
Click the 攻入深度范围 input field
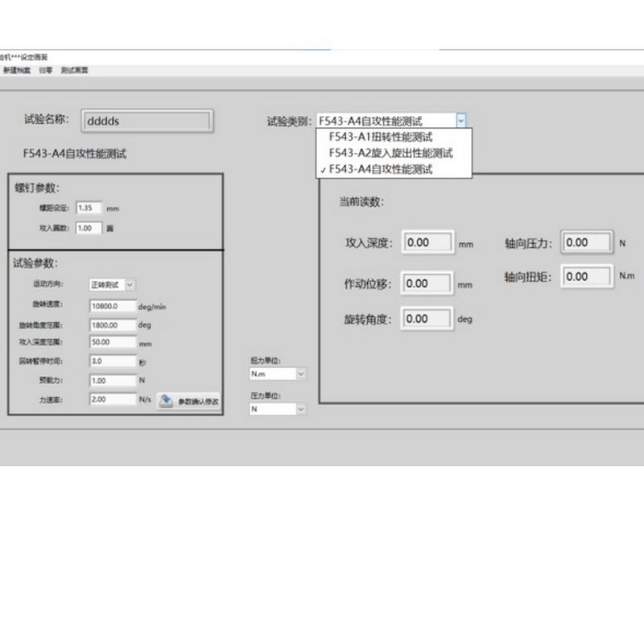pyautogui.click(x=113, y=342)
